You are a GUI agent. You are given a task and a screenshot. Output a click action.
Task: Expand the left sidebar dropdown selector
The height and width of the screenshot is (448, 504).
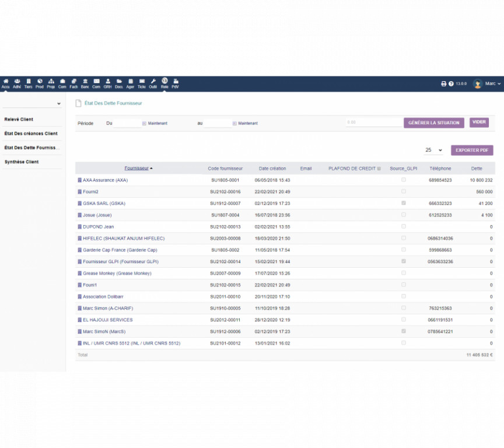(x=32, y=104)
